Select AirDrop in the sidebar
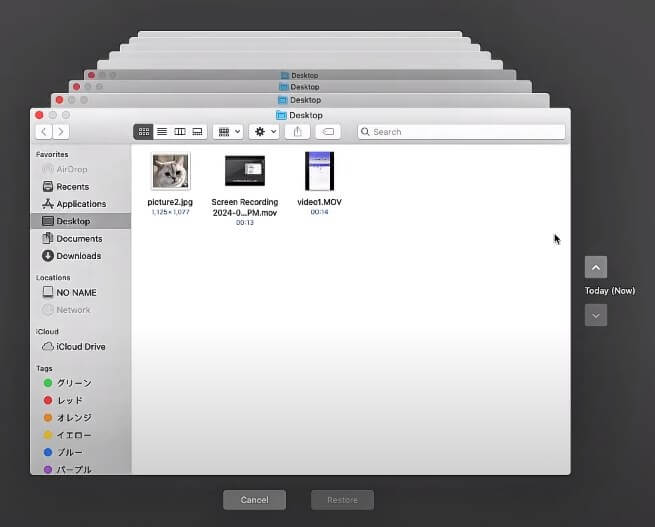The width and height of the screenshot is (655, 527). (81, 169)
